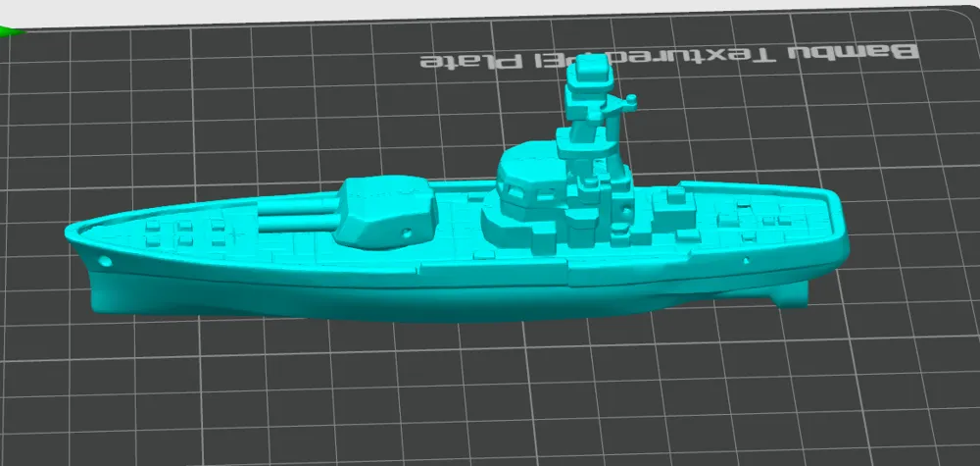
Task: Click the green axis indicator in the corner
Action: [11, 29]
